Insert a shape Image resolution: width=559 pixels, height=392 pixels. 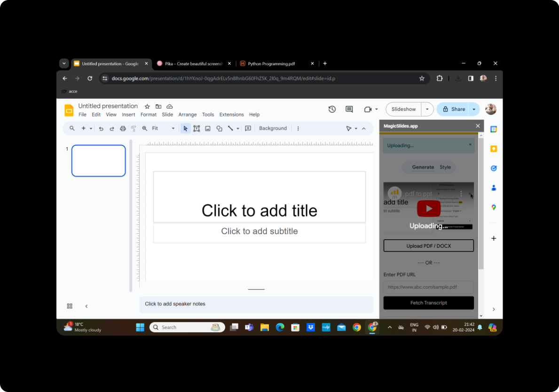(x=219, y=128)
